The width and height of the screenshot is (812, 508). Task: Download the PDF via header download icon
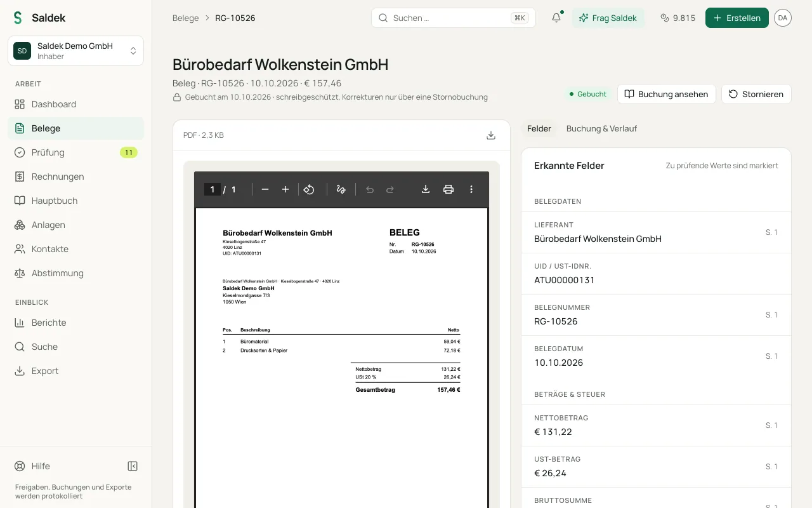click(x=491, y=135)
